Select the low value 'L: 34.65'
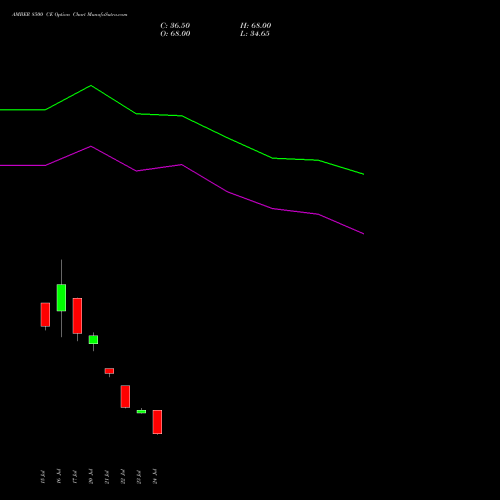The image size is (500, 500). (255, 34)
